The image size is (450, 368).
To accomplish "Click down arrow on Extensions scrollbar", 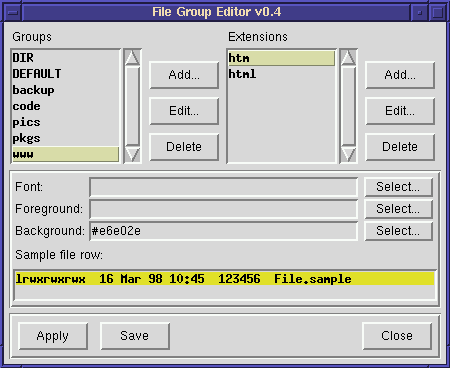I will [x=348, y=154].
